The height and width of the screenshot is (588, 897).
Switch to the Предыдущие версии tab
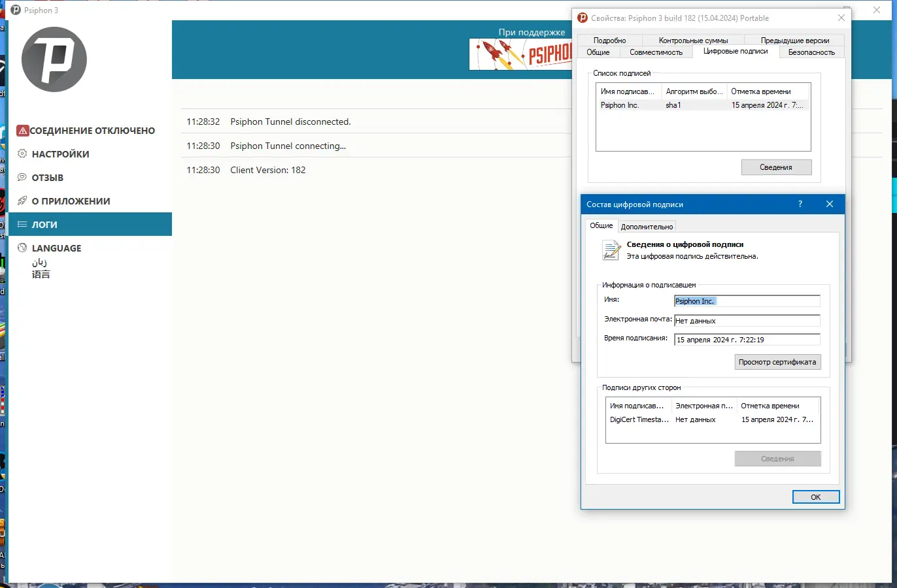tap(795, 41)
